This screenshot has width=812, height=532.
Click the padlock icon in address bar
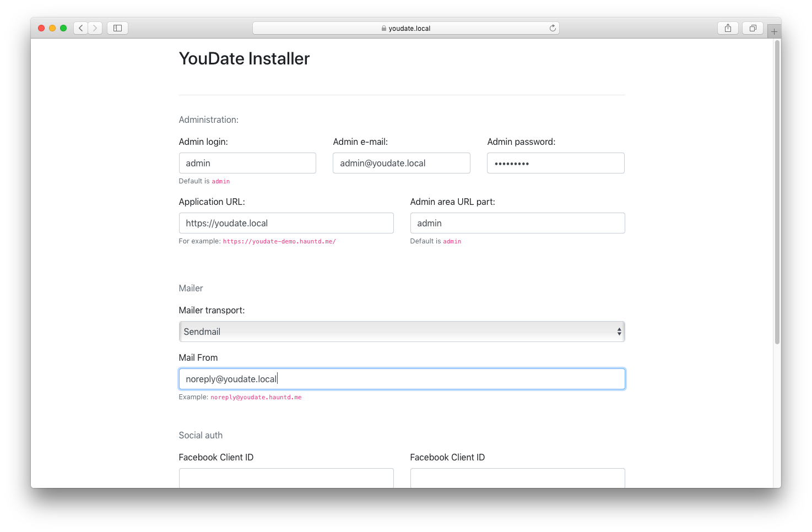(384, 29)
